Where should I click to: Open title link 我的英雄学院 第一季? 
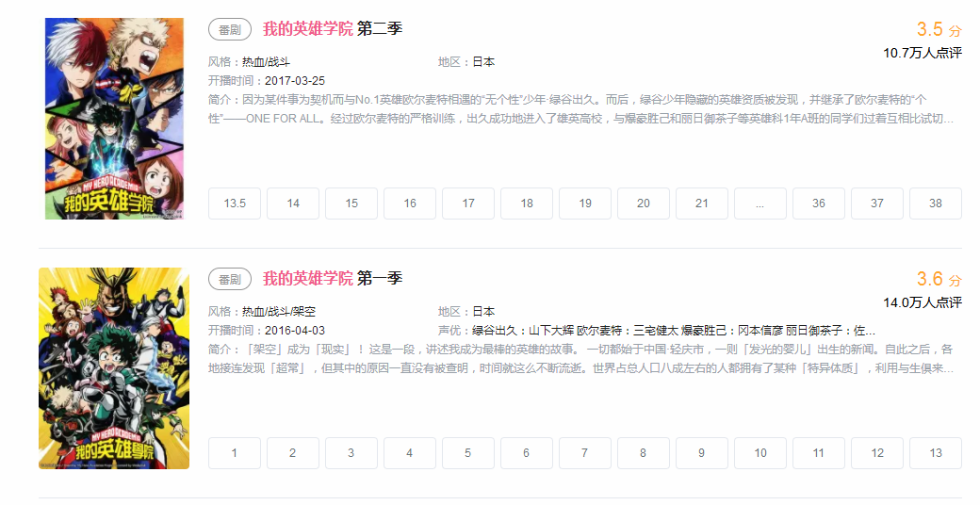pyautogui.click(x=333, y=279)
